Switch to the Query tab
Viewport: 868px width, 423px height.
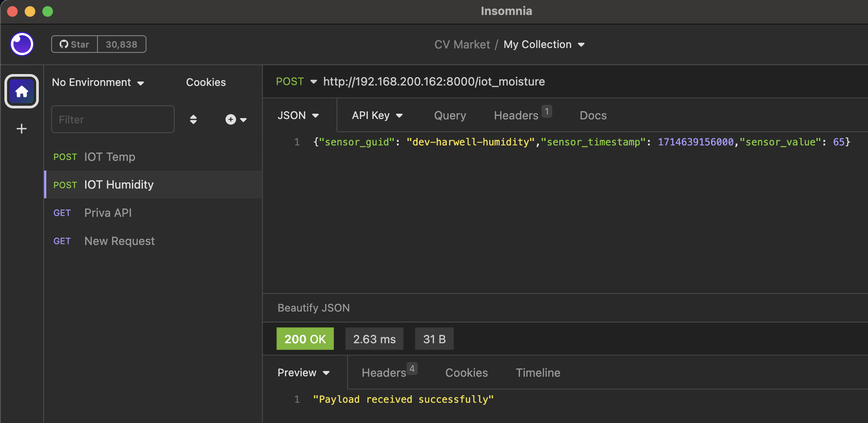coord(450,115)
